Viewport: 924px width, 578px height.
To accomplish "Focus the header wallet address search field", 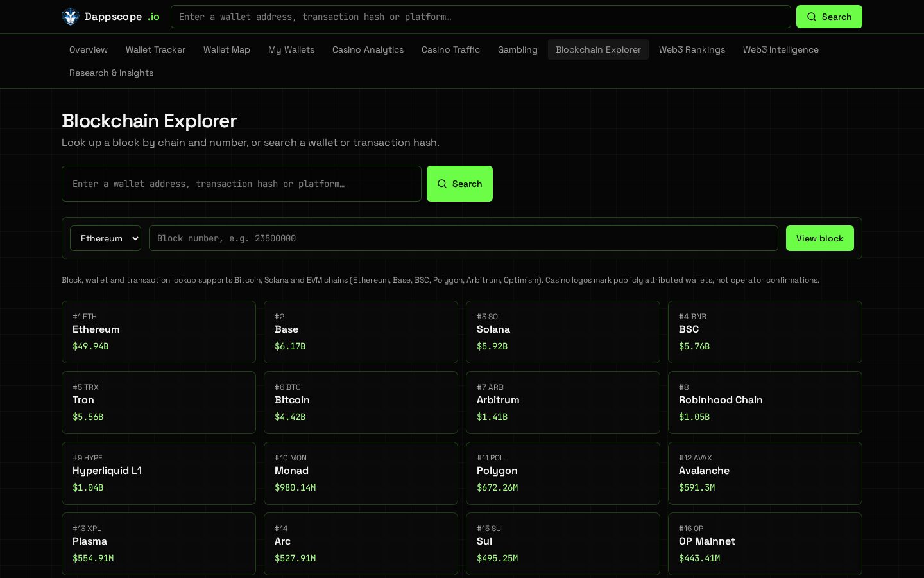I will pos(481,17).
